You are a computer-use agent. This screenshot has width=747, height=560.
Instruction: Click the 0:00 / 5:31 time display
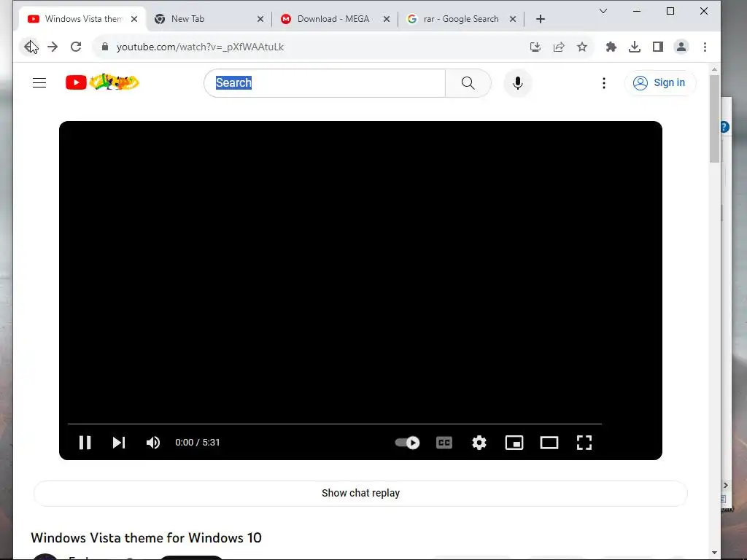point(198,443)
